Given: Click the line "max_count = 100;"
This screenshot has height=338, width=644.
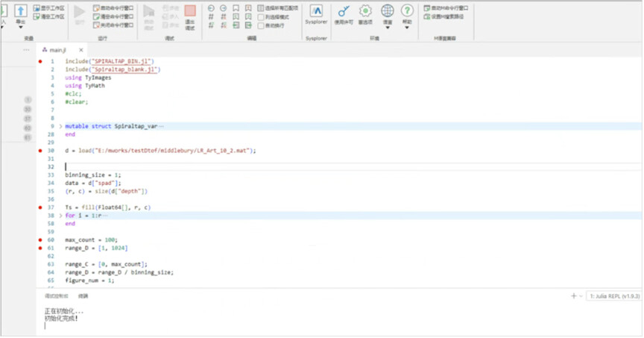Looking at the screenshot, I should click(91, 240).
